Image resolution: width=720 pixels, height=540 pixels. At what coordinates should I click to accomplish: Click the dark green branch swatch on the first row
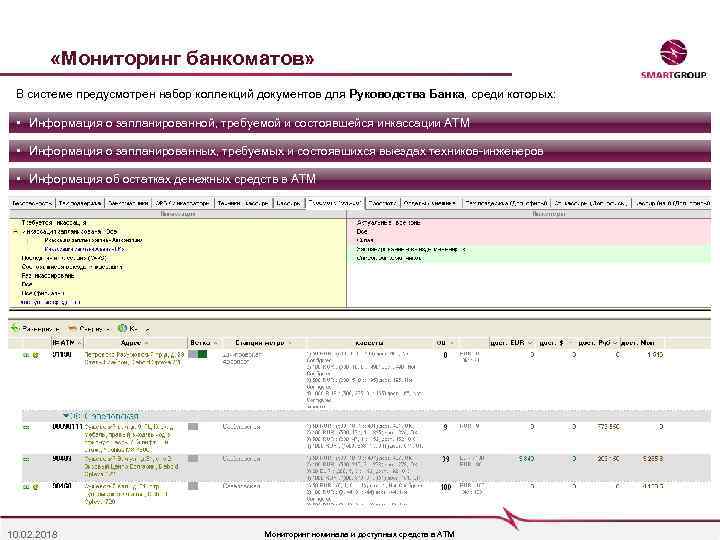tap(202, 354)
